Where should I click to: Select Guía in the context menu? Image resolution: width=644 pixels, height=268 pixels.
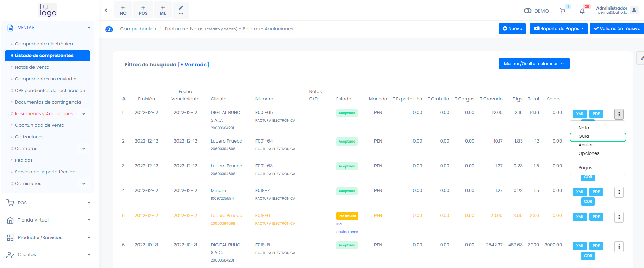pos(597,136)
